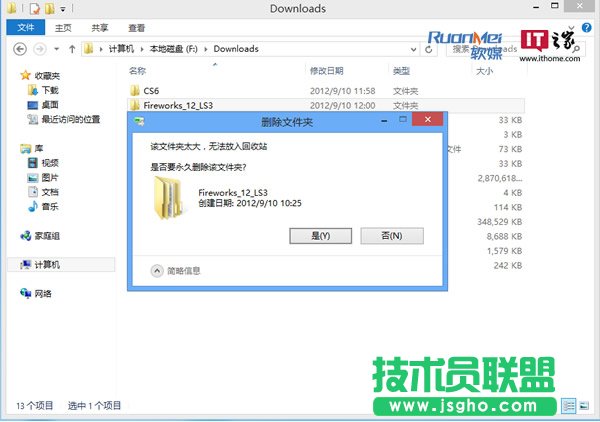This screenshot has height=422, width=600.
Task: Collapse details with the 简略信息 chevron
Action: pyautogui.click(x=157, y=271)
